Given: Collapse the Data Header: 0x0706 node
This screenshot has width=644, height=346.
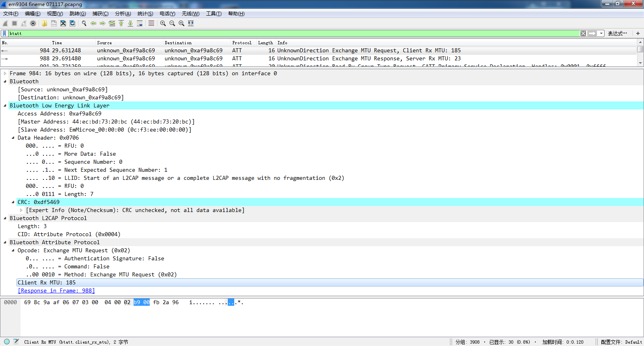Looking at the screenshot, I should coord(13,138).
